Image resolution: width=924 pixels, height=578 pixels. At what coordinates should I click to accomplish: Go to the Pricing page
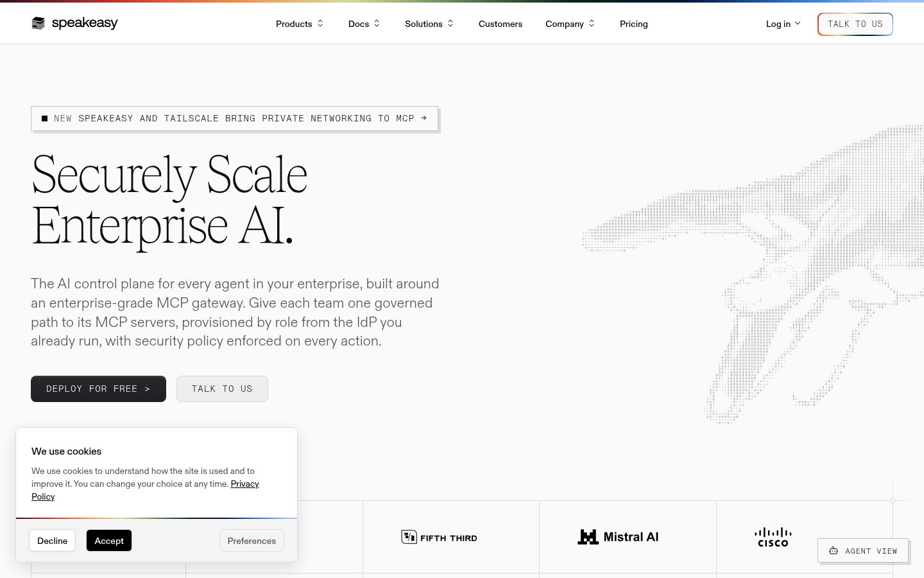click(x=634, y=24)
